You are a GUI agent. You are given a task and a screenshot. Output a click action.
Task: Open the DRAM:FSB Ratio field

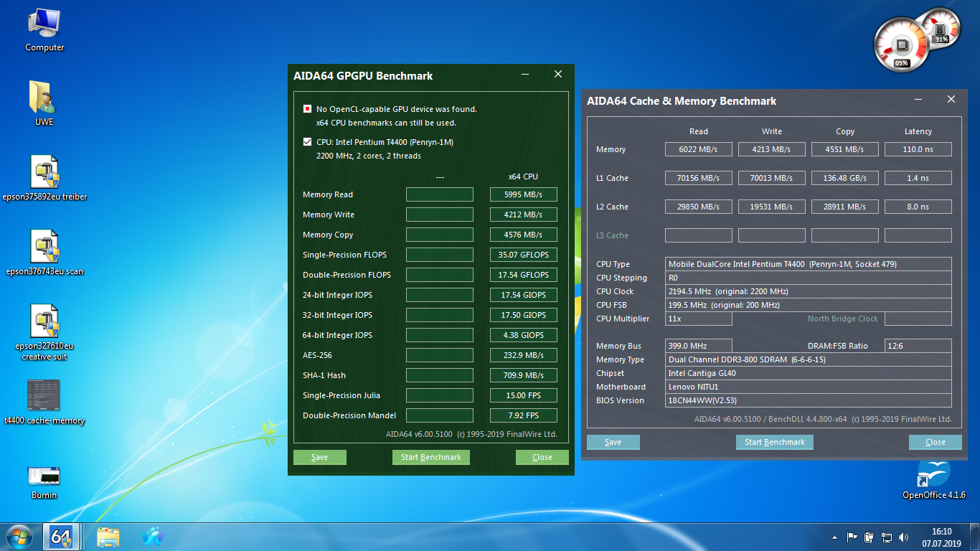click(918, 345)
